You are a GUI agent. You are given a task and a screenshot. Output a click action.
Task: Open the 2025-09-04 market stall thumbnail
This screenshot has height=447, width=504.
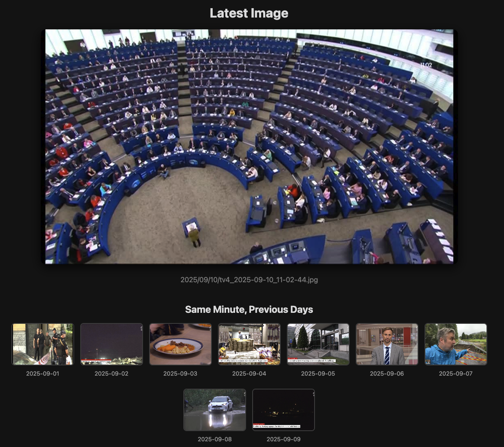(249, 344)
